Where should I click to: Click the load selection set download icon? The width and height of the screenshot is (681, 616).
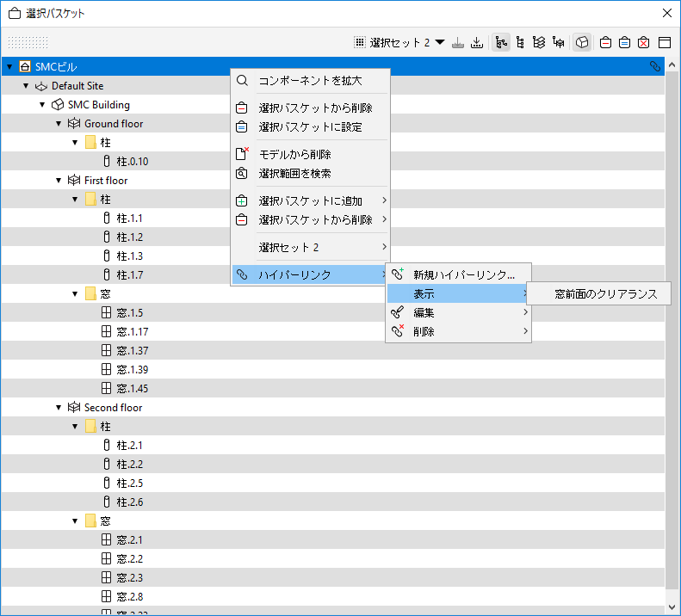(x=477, y=42)
